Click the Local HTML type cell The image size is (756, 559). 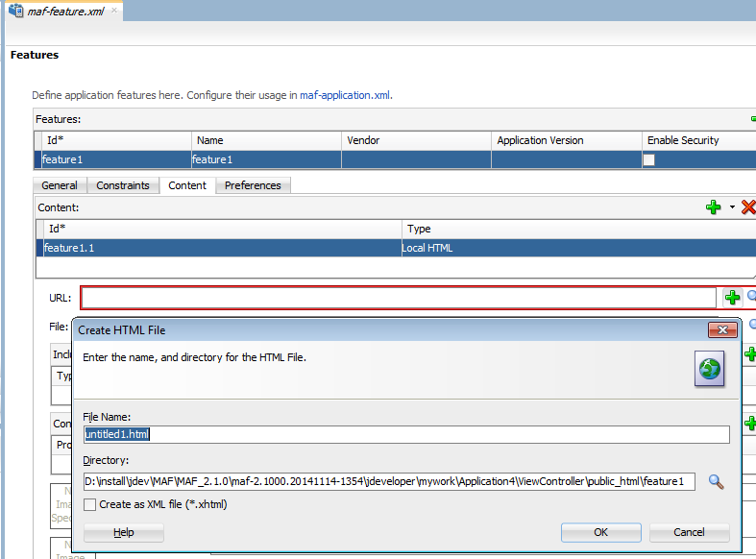[x=578, y=248]
